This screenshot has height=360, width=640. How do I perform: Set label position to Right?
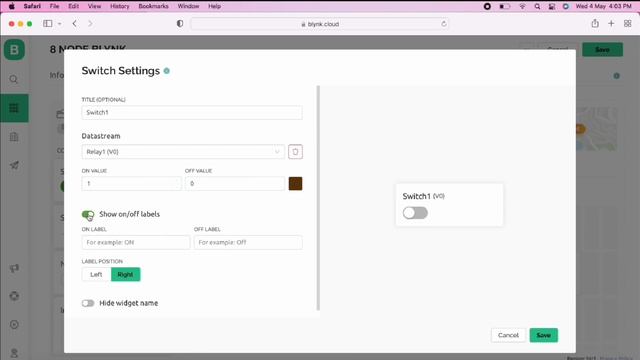click(x=125, y=274)
